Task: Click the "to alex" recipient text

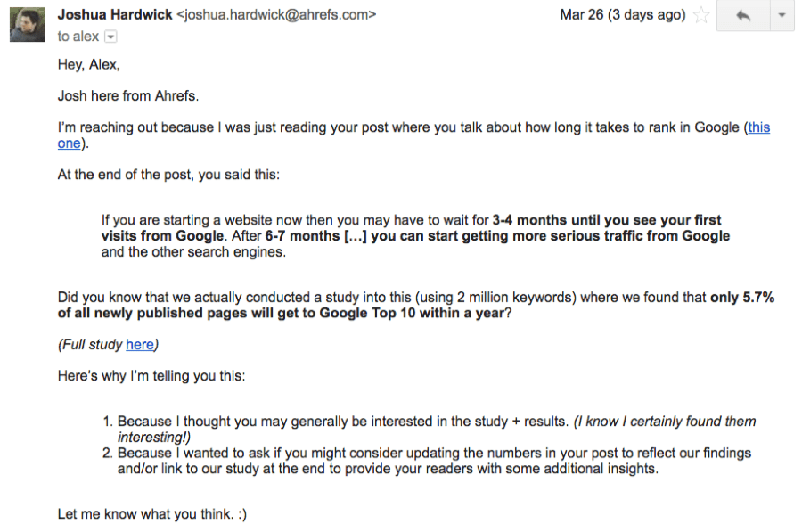Action: tap(78, 37)
